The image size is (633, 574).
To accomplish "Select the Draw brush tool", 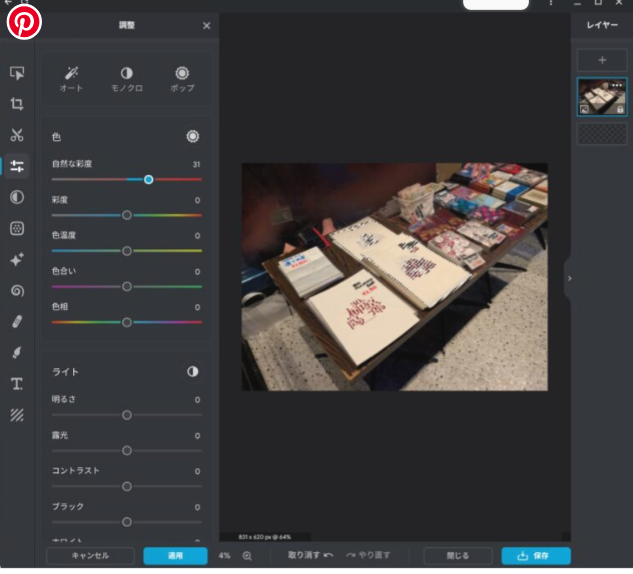I will pyautogui.click(x=17, y=352).
